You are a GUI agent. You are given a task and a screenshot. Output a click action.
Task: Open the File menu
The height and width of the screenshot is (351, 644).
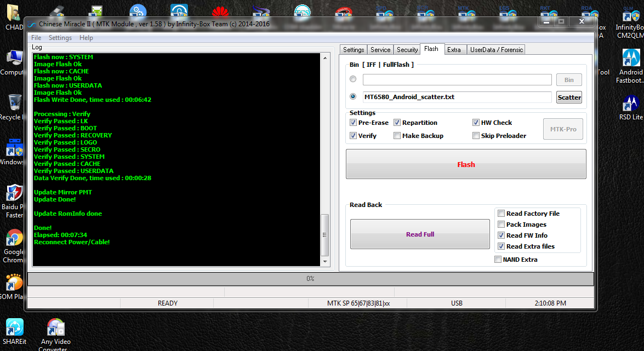pos(36,38)
